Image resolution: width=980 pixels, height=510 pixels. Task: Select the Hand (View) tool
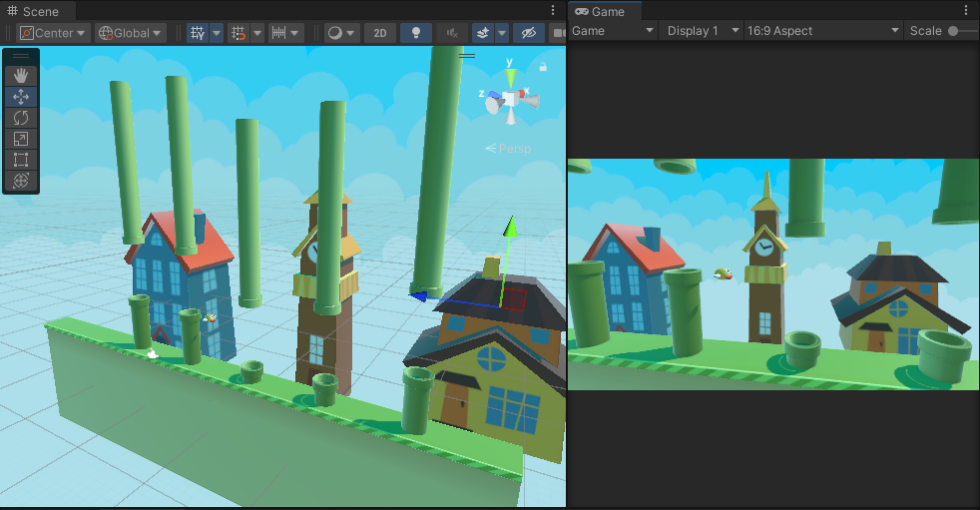(x=21, y=76)
